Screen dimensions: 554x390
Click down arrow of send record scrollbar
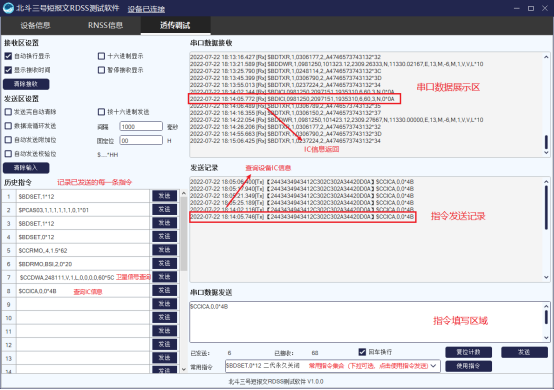click(x=546, y=277)
